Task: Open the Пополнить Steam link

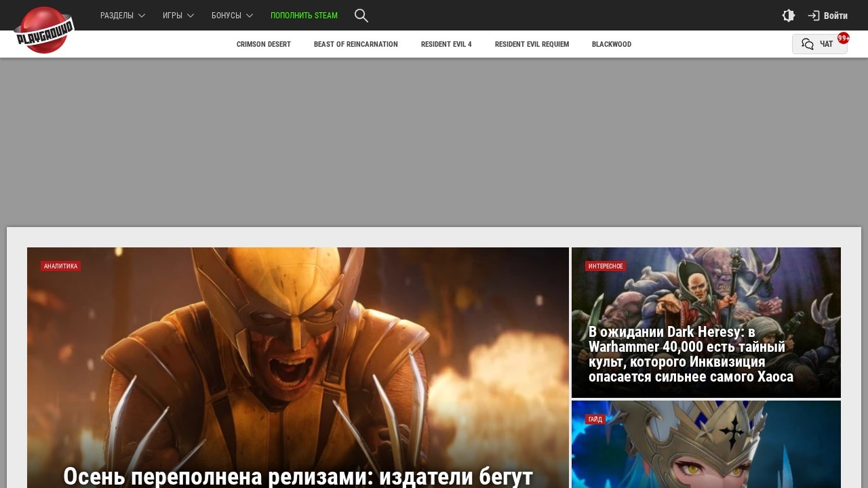Action: 304,16
